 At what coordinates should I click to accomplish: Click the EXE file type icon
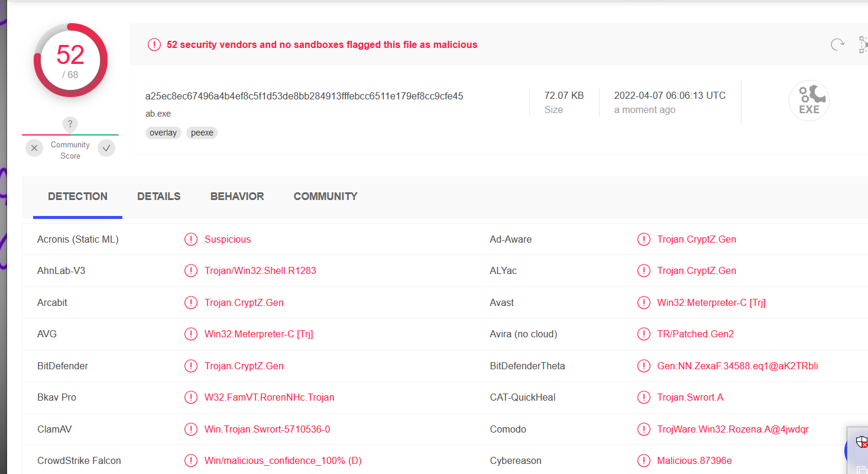[809, 101]
